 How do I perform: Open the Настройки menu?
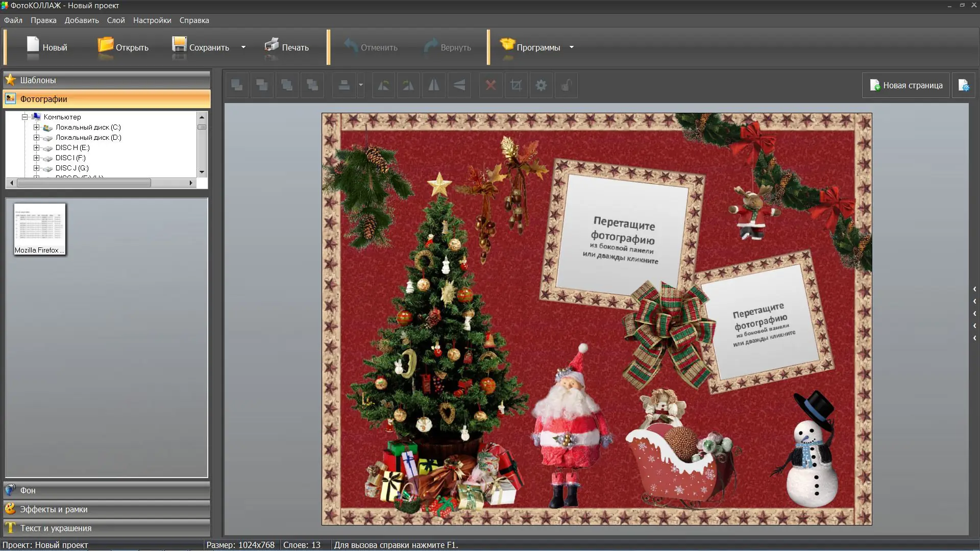click(x=152, y=20)
